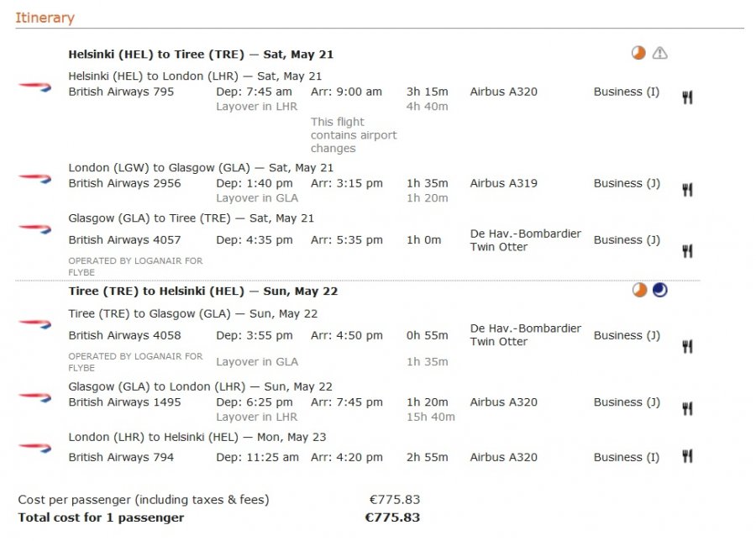The image size is (756, 541).
Task: Click the warning triangle icon on outbound trip
Action: [660, 54]
